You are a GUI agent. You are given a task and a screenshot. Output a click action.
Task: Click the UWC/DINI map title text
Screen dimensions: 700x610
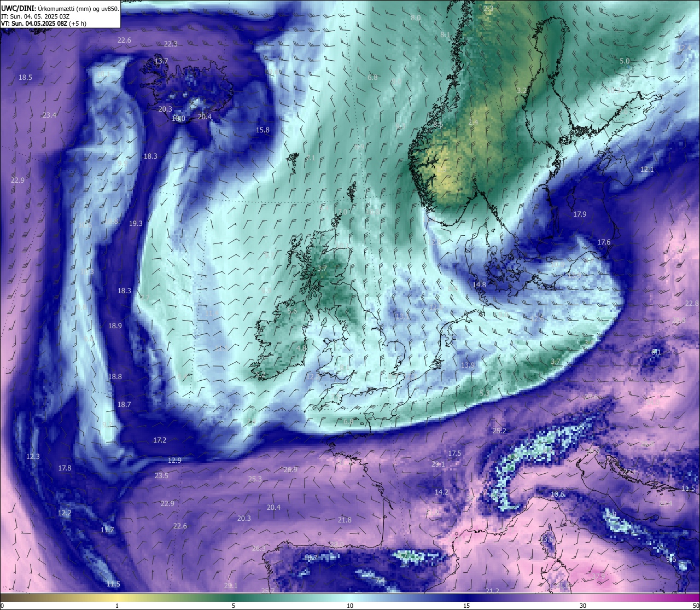pos(60,8)
